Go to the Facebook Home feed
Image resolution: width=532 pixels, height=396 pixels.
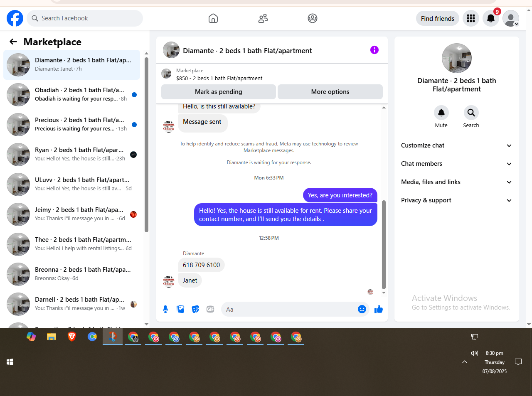click(x=213, y=18)
